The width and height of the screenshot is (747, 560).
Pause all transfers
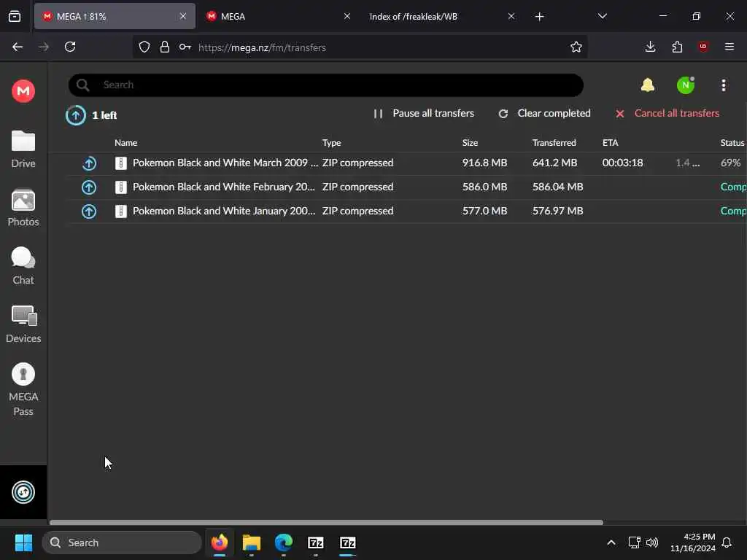[x=424, y=113]
